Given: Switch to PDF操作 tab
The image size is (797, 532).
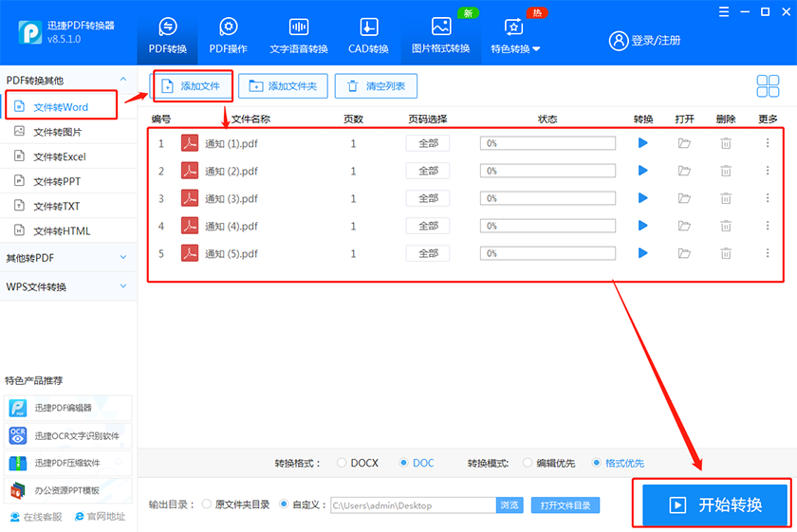Looking at the screenshot, I should tap(229, 36).
